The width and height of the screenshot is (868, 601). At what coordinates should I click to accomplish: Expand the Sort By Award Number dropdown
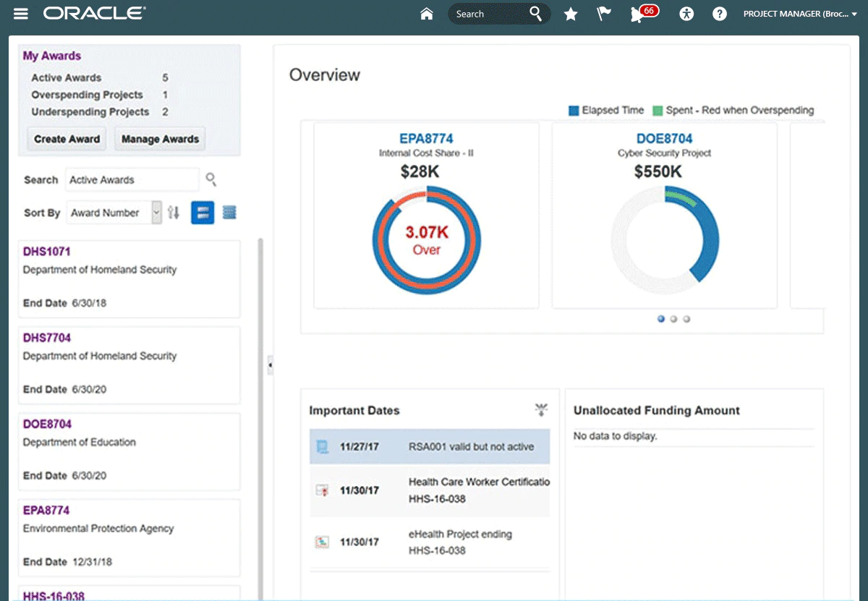tap(156, 213)
